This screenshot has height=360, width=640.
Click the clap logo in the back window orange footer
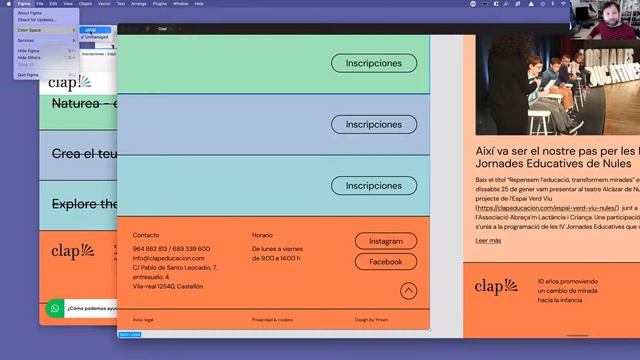(x=73, y=251)
